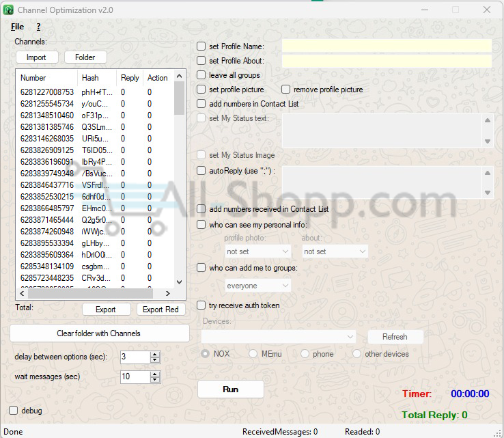Increase the delay between options spinner value

(x=155, y=354)
